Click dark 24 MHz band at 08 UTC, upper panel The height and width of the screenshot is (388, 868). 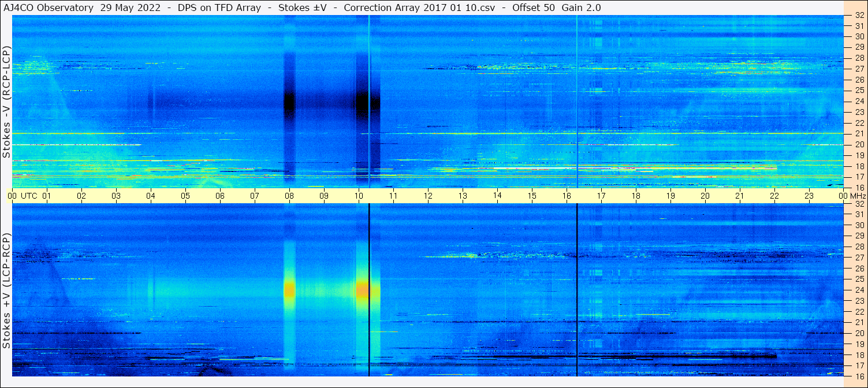click(x=289, y=103)
